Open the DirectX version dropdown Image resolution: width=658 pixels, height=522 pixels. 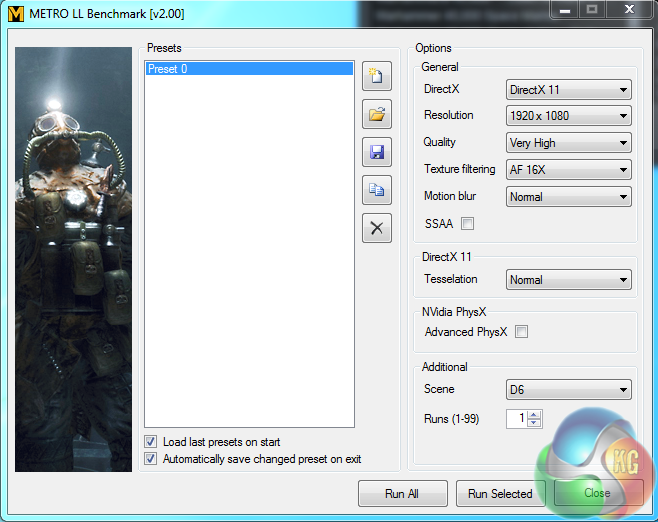pos(568,90)
